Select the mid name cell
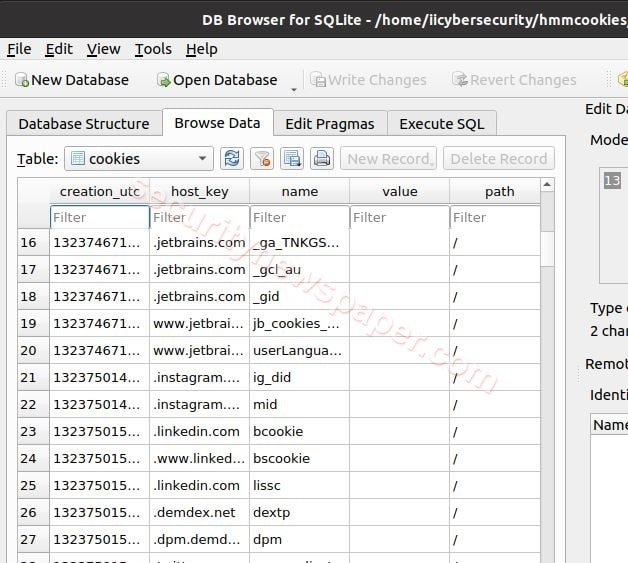The width and height of the screenshot is (628, 563). click(300, 404)
